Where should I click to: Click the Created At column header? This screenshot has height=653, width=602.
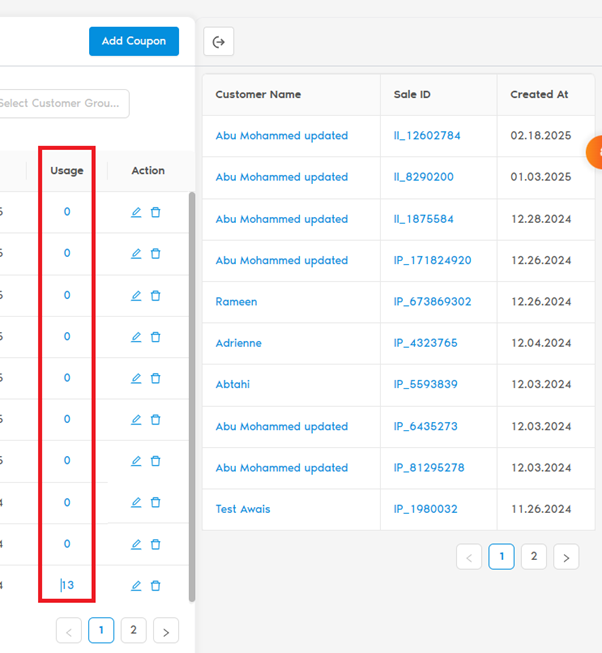pos(539,95)
